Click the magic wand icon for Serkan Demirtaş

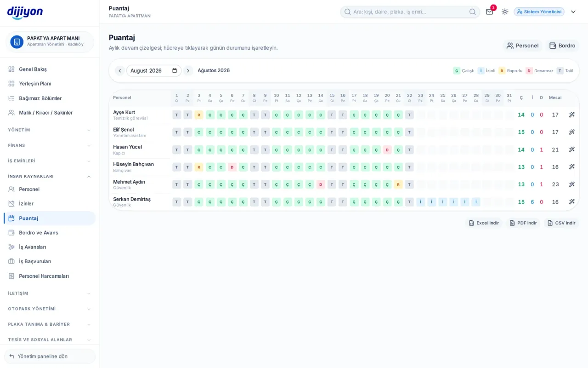tap(572, 202)
